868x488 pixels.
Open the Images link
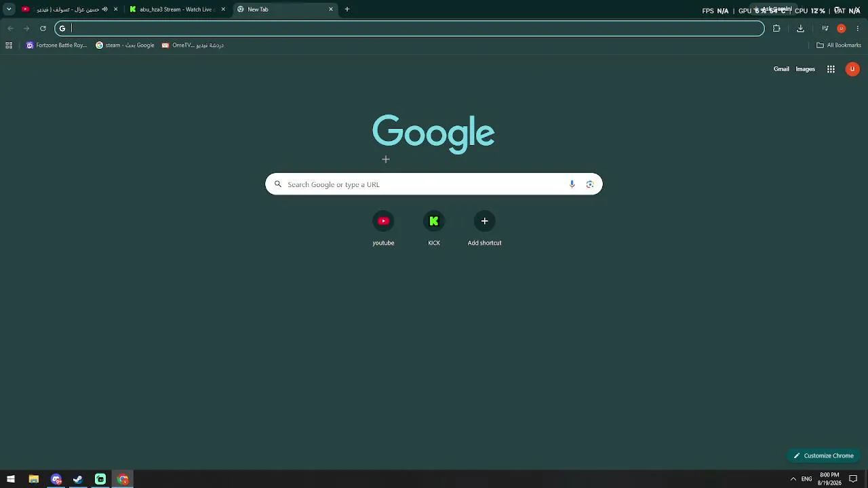(805, 69)
